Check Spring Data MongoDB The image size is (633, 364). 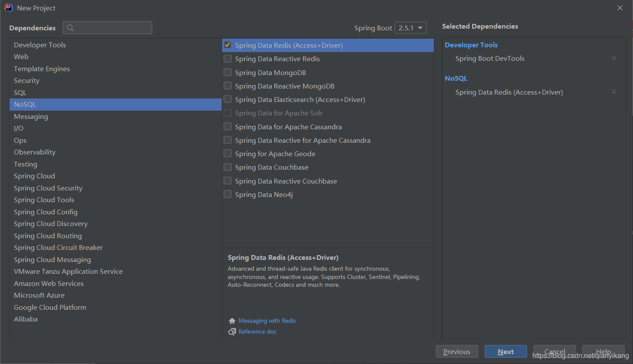227,72
